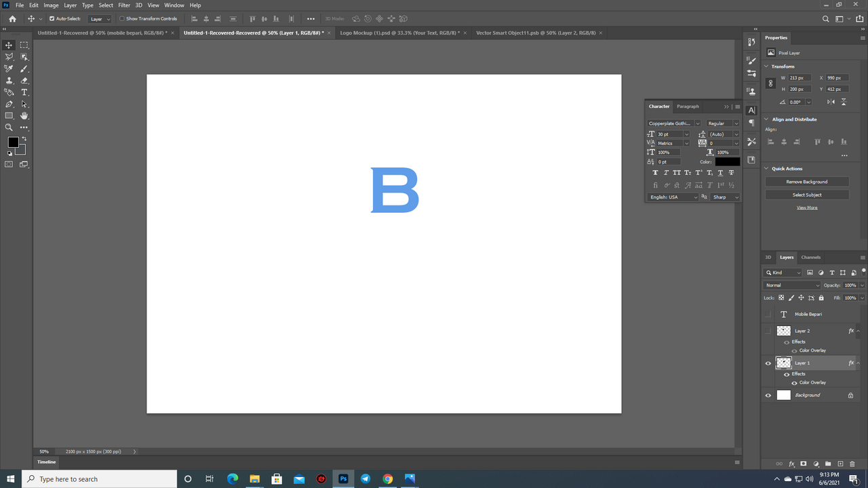Screen dimensions: 868x488
Task: Apply Strikethrough text style
Action: [731, 173]
